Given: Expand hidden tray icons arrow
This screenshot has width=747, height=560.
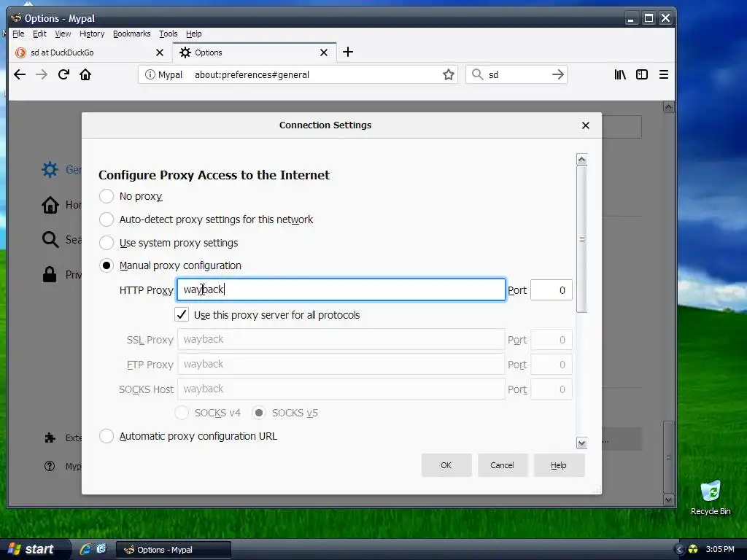Looking at the screenshot, I should [679, 550].
